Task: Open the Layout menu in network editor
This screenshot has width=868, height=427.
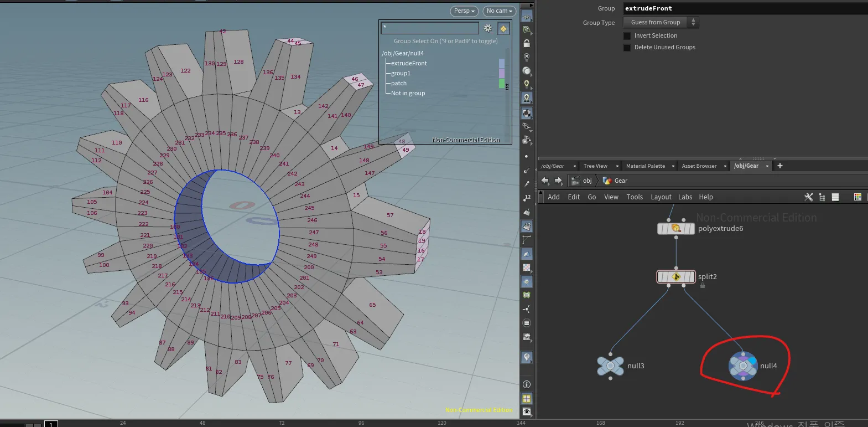Action: coord(661,197)
